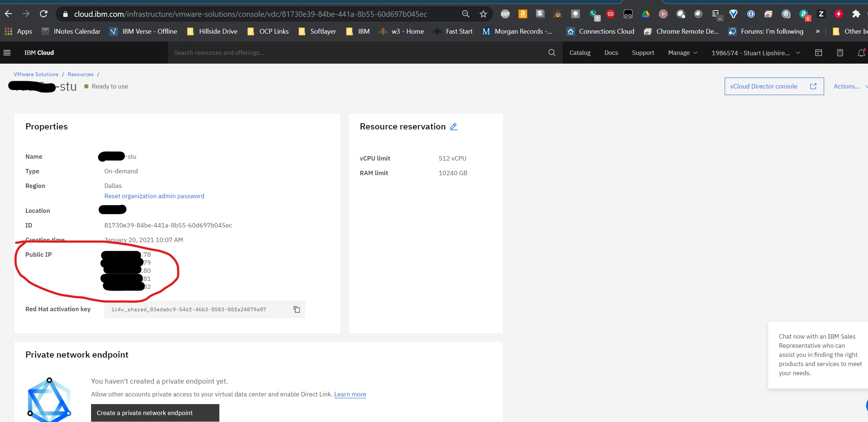Open the Docs menu item
The width and height of the screenshot is (868, 422).
611,53
